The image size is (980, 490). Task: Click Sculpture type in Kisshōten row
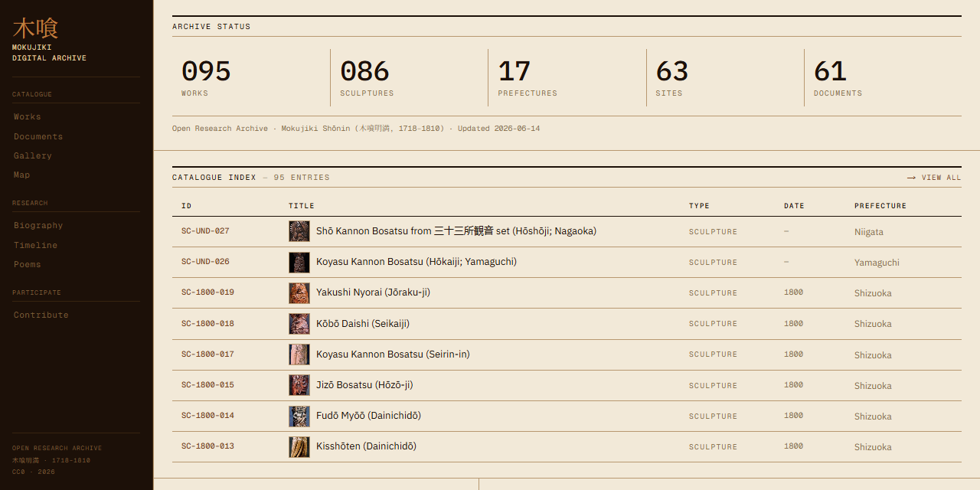pyautogui.click(x=714, y=446)
